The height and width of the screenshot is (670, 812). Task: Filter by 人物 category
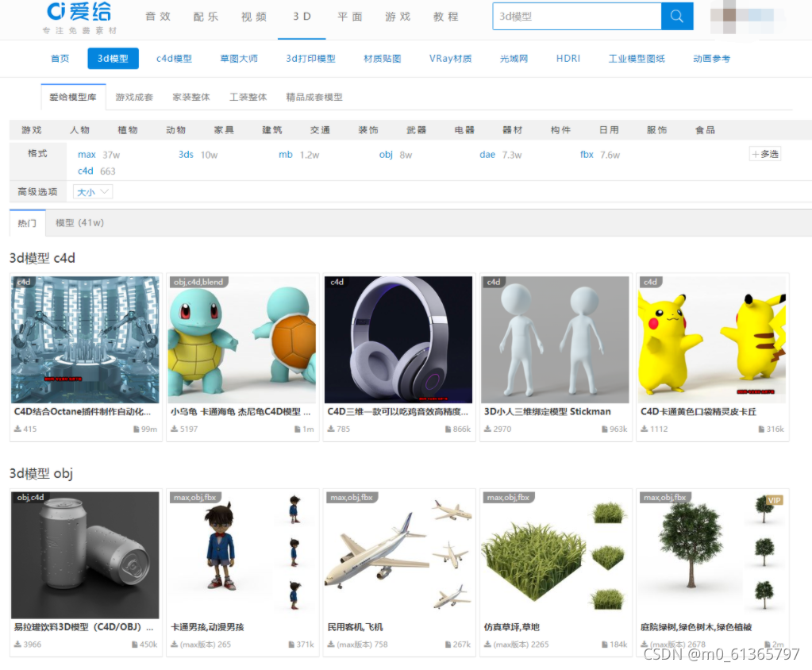[79, 130]
